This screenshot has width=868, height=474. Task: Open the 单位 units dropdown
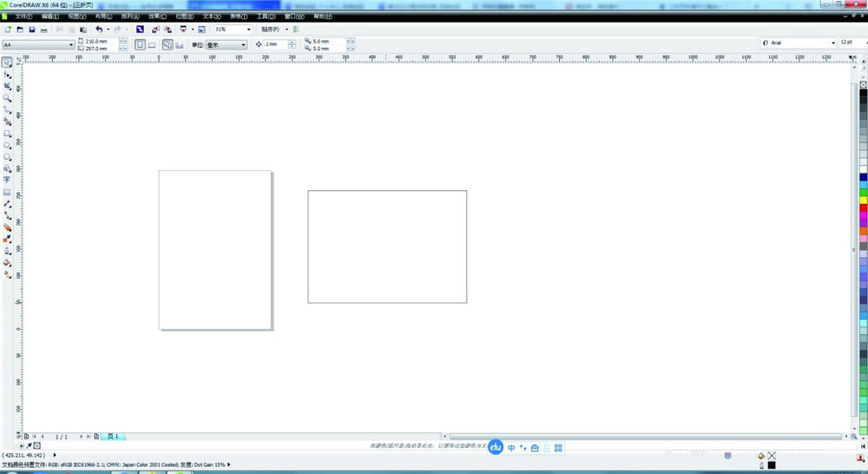pyautogui.click(x=243, y=45)
